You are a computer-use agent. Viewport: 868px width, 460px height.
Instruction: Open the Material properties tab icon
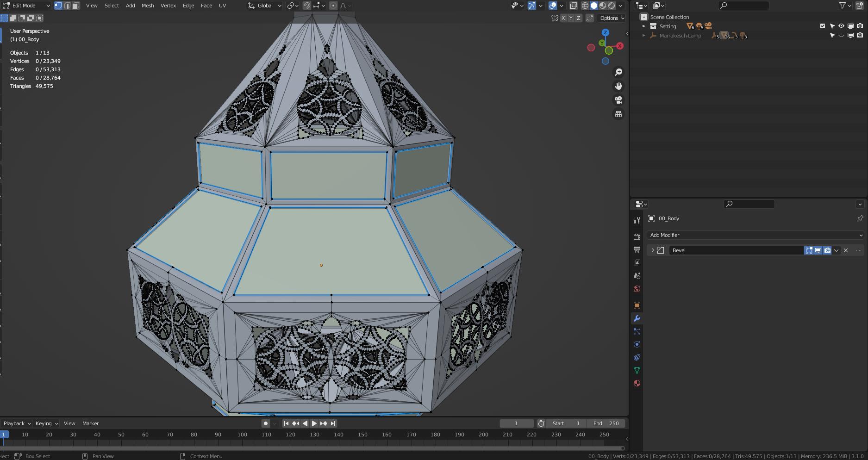[637, 383]
